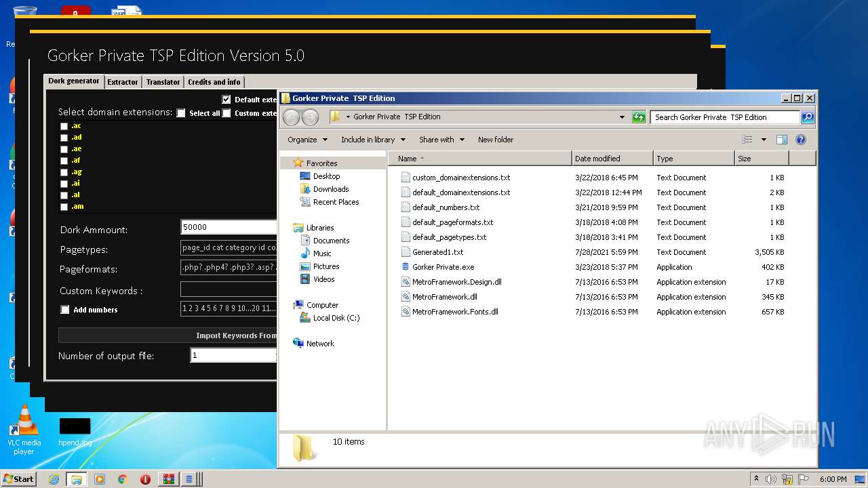Open Desktop in Favorites sidebar
Screen dimensions: 868x488
(326, 176)
